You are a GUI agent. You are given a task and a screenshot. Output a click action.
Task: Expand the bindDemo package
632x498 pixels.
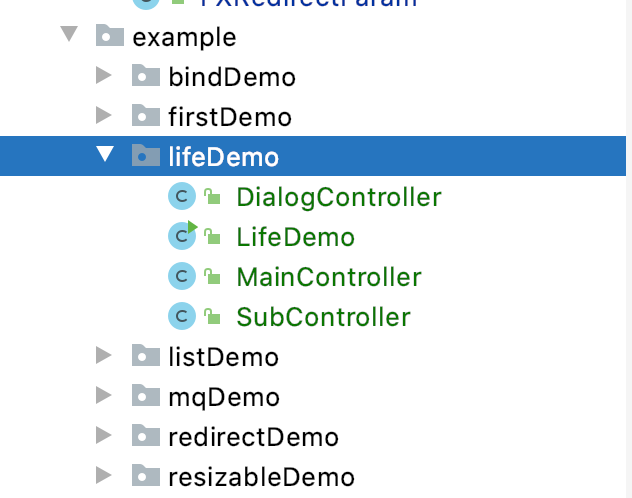[104, 76]
